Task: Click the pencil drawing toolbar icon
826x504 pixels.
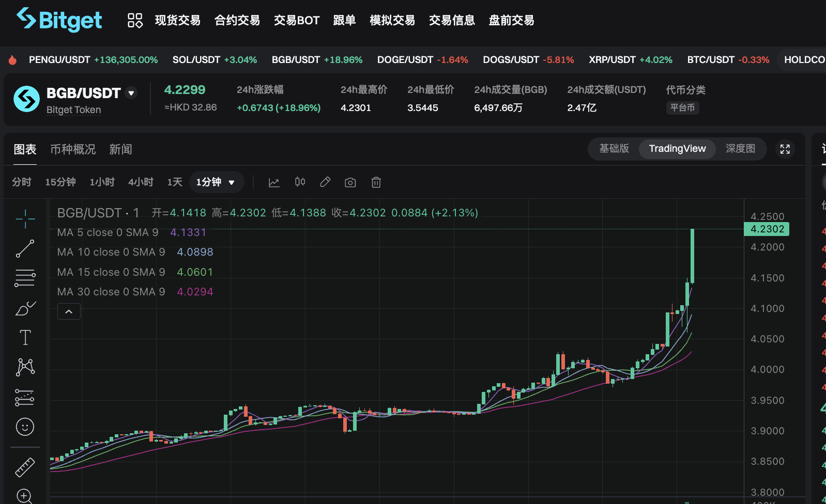Action: [325, 182]
